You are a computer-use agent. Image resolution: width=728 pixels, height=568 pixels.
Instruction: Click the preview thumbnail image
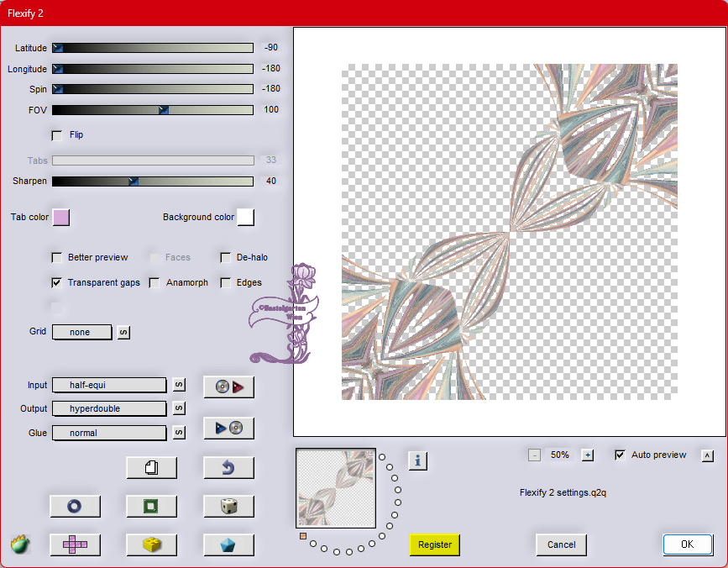pos(336,487)
